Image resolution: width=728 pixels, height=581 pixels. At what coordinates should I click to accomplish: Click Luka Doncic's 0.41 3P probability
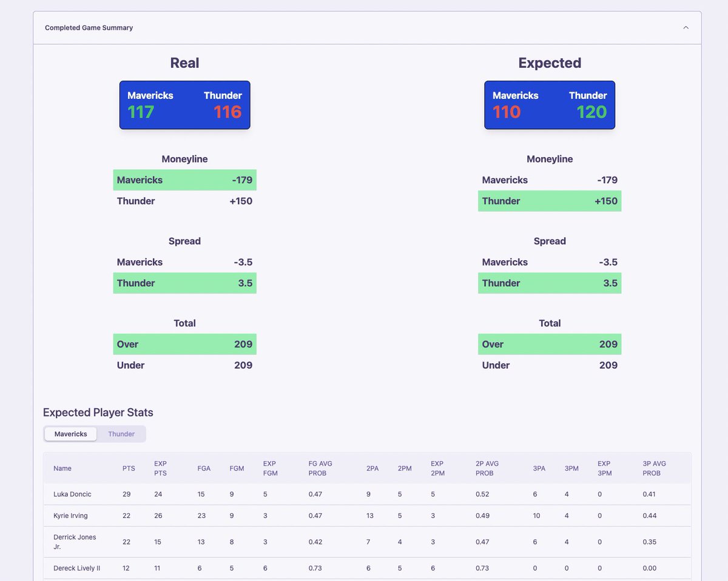[649, 494]
